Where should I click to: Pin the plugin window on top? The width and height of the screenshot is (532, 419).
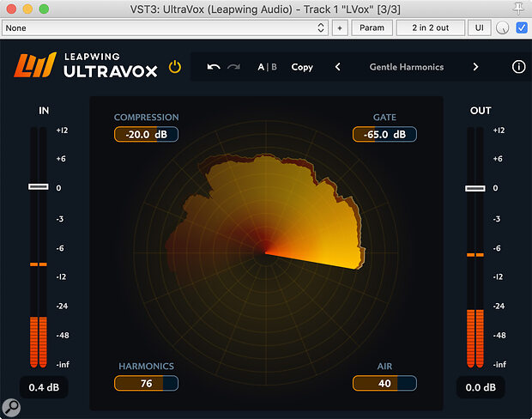(518, 9)
